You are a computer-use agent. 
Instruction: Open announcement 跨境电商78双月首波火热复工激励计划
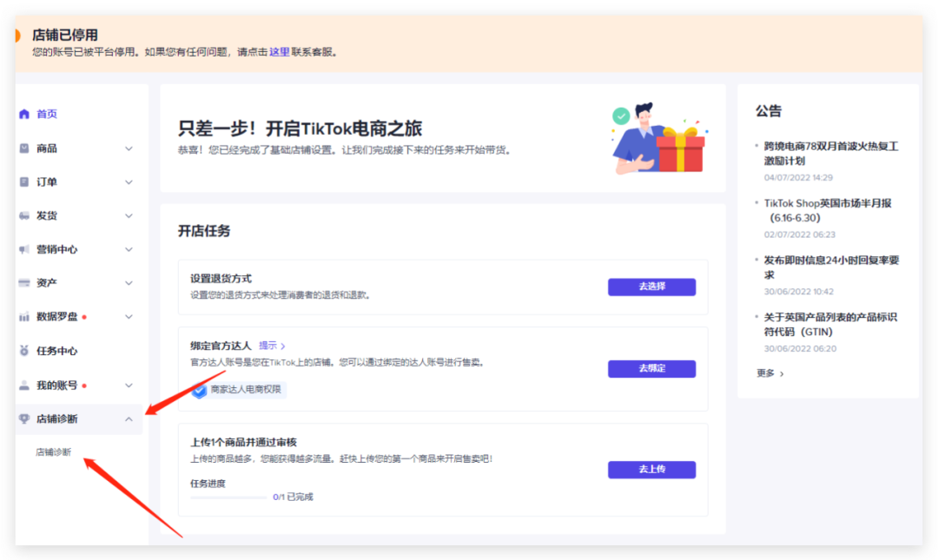pyautogui.click(x=831, y=153)
